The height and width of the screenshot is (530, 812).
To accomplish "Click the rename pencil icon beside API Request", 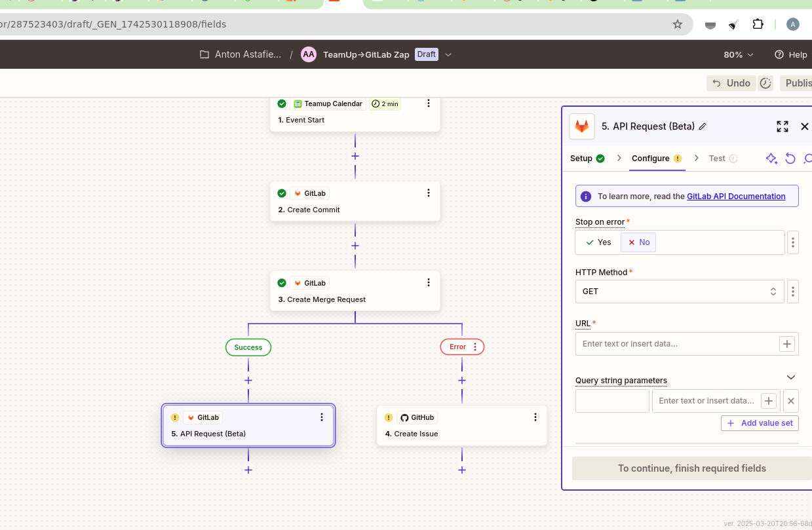I will point(703,126).
